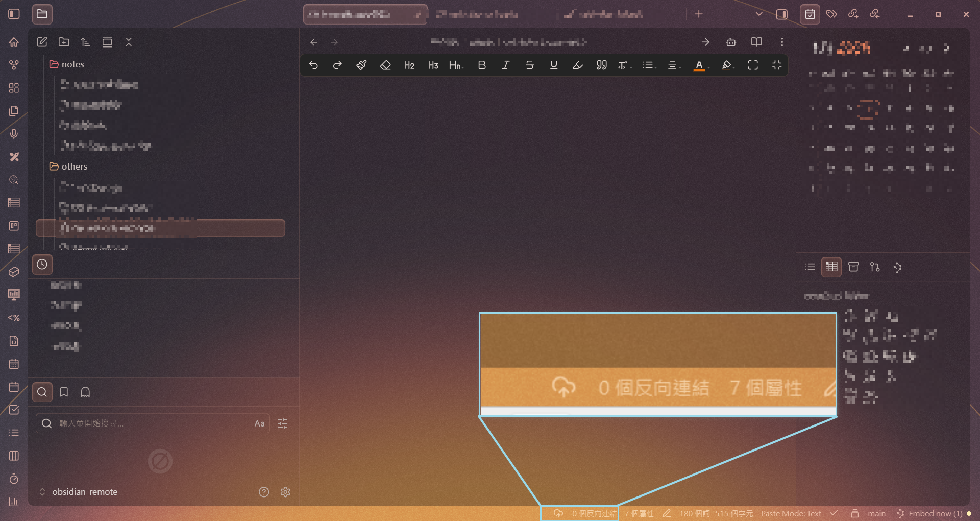
Task: Apply format brush in editing toolbar
Action: pos(361,65)
